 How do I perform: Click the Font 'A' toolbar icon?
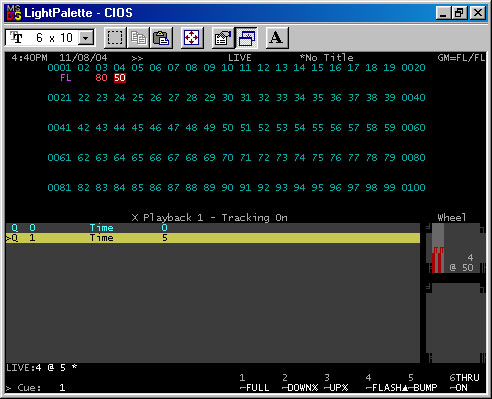276,38
